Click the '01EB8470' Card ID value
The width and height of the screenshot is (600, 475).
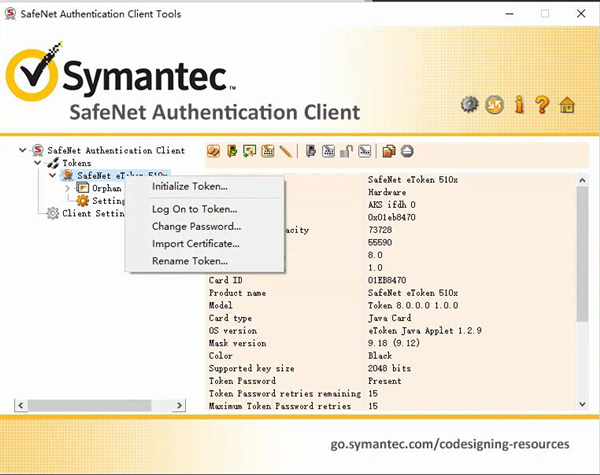(387, 280)
